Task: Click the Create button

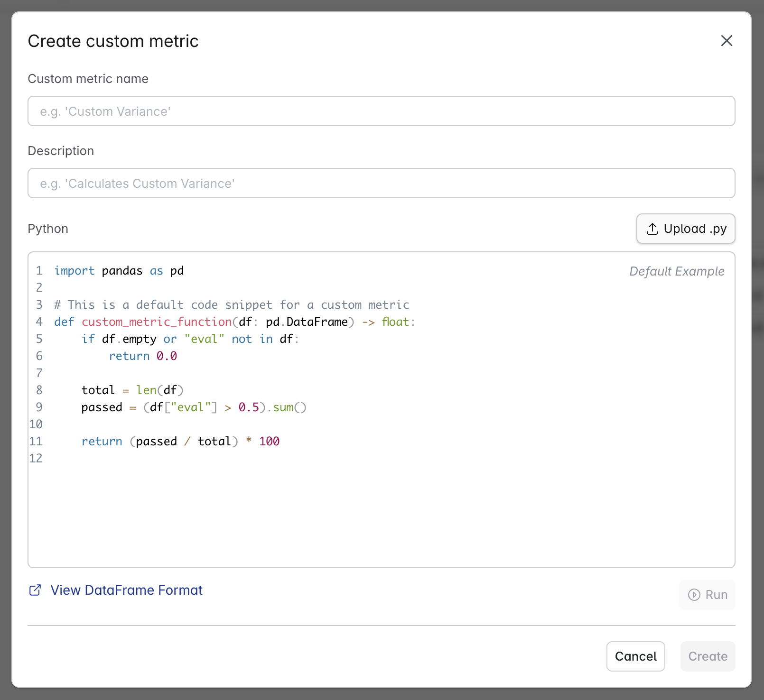Action: [708, 656]
